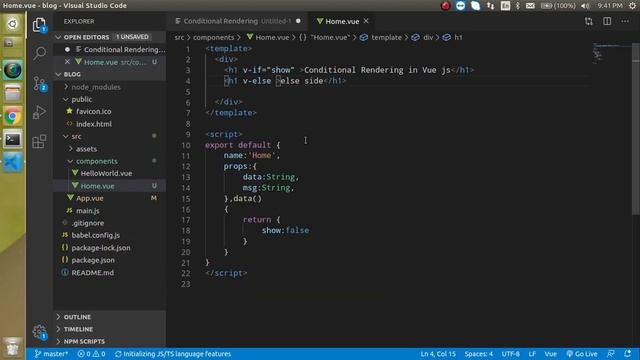Open the system settings gear in top bar
The image size is (640, 360).
pyautogui.click(x=632, y=6)
